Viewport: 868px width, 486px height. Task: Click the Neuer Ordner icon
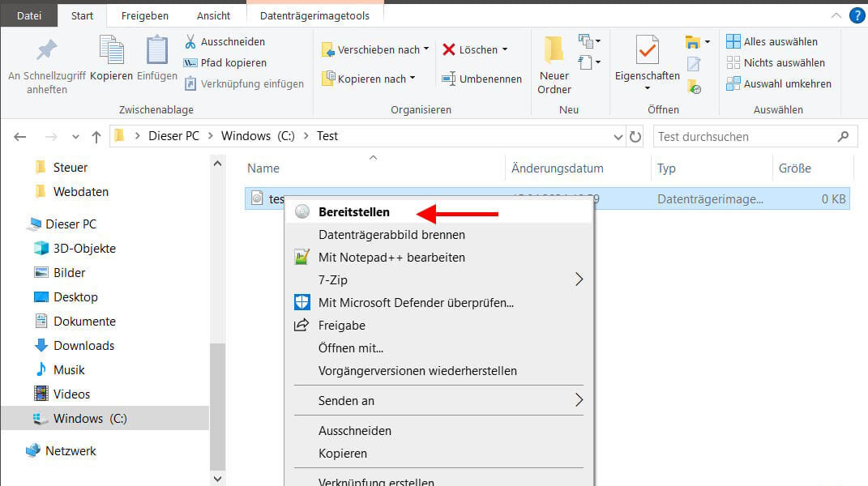554,50
